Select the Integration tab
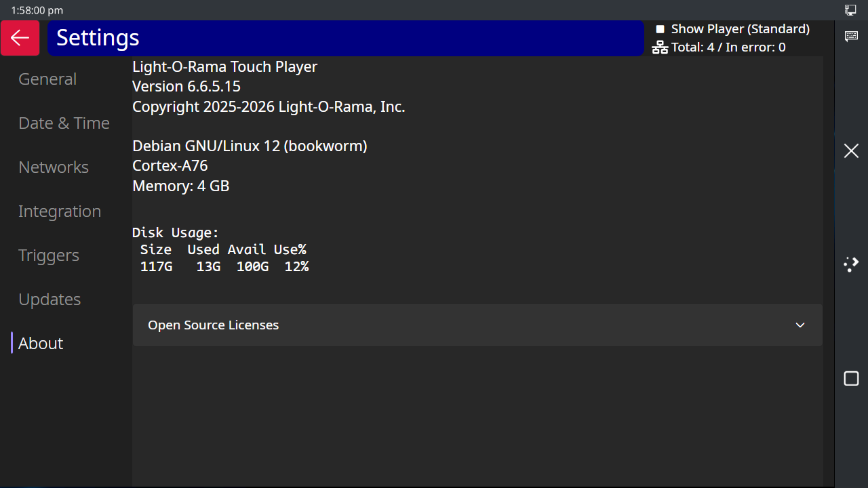The image size is (868, 488). [x=60, y=211]
